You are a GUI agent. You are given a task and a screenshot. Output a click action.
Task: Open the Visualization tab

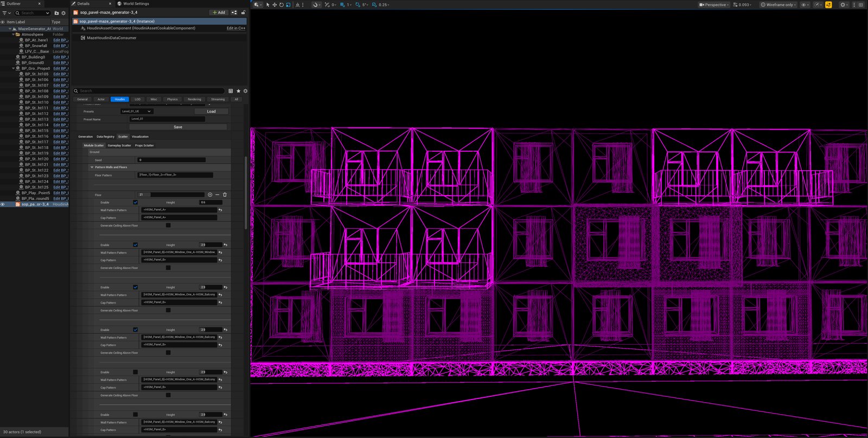pos(140,137)
